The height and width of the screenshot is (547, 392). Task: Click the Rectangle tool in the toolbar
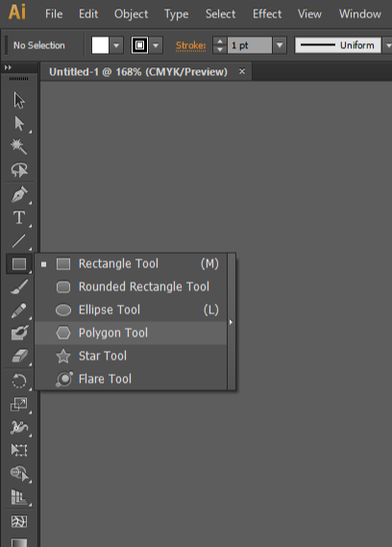[x=19, y=263]
